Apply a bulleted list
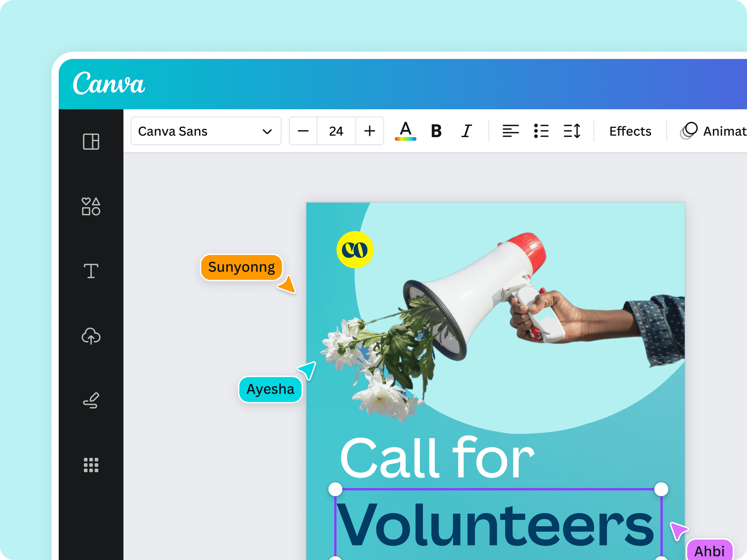Screen dimensions: 747x560 coord(541,131)
